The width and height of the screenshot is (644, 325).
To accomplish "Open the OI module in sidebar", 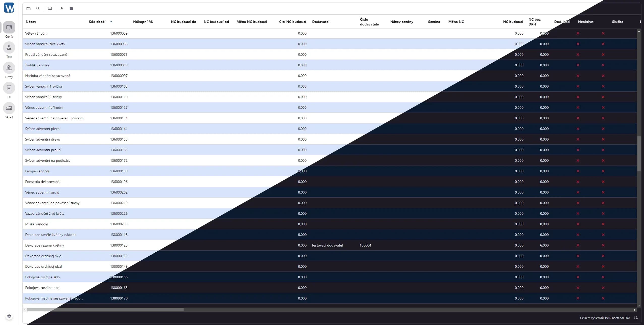I will [x=9, y=88].
